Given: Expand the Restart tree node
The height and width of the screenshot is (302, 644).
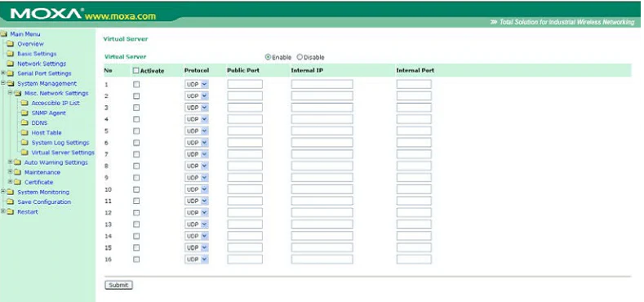Looking at the screenshot, I should point(3,211).
